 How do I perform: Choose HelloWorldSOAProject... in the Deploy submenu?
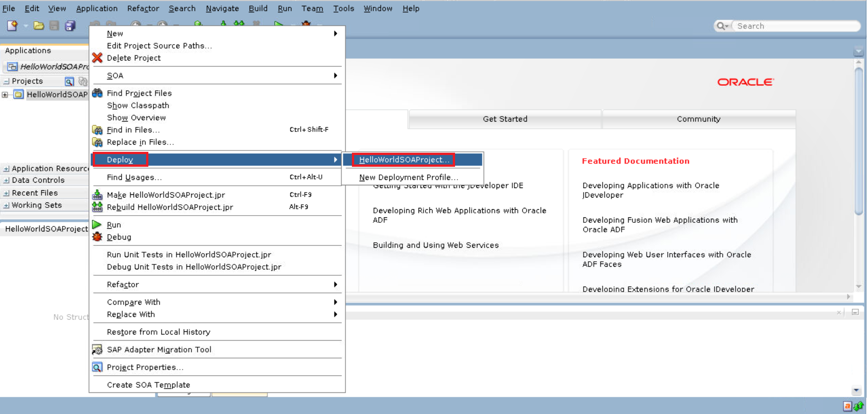[x=413, y=160]
